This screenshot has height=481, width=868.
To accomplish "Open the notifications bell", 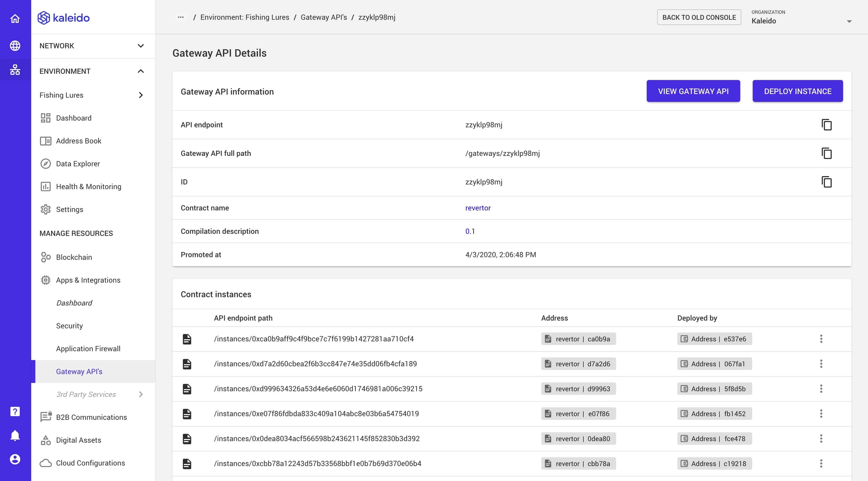I will pos(15,435).
